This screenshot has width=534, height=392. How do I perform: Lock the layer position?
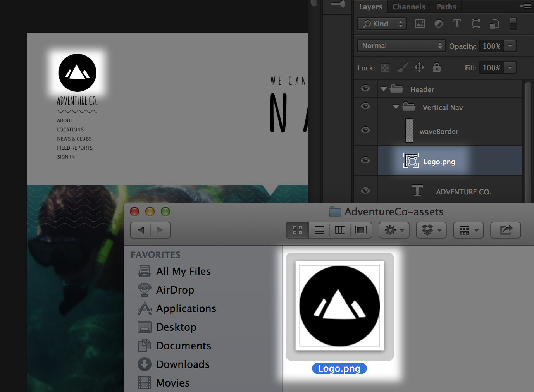coord(419,67)
